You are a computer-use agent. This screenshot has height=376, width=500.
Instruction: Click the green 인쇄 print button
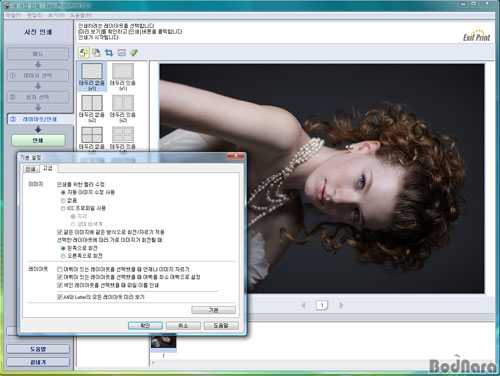38,140
